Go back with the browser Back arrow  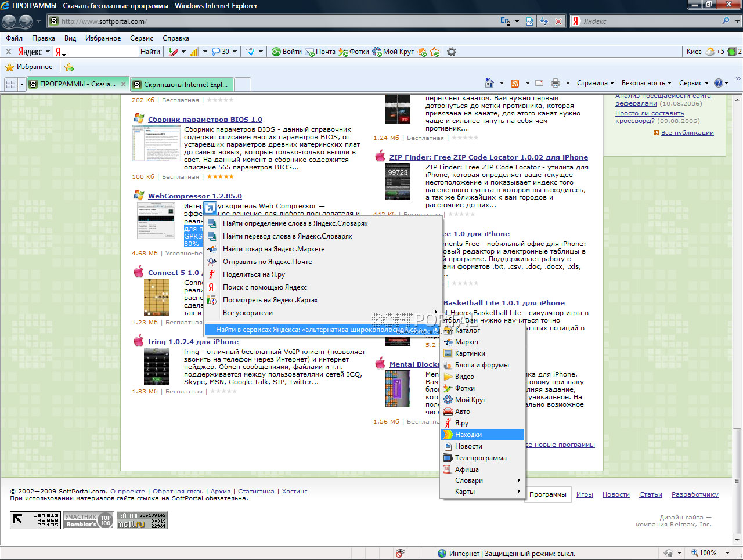[x=9, y=21]
